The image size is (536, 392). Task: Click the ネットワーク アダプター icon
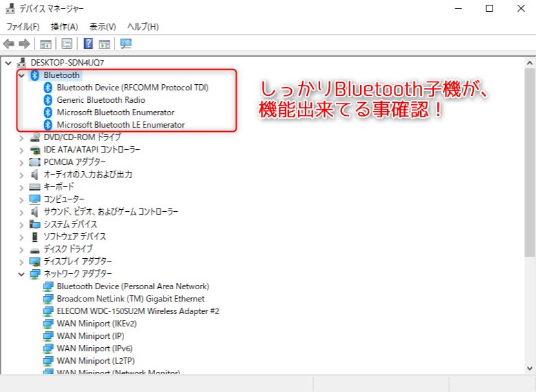pos(35,274)
